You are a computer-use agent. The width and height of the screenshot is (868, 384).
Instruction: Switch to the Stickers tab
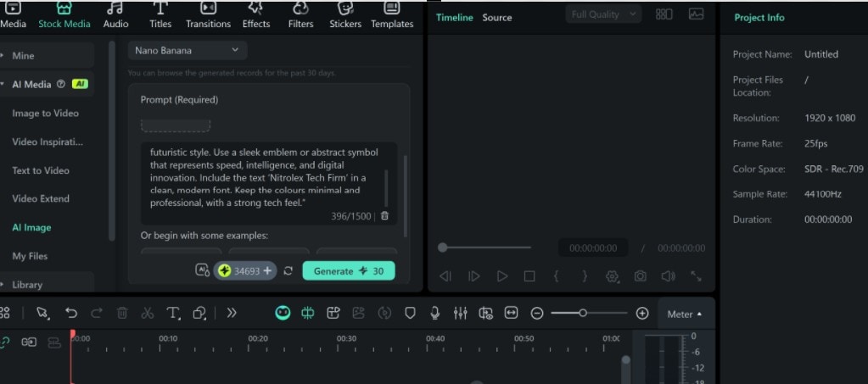click(x=345, y=15)
